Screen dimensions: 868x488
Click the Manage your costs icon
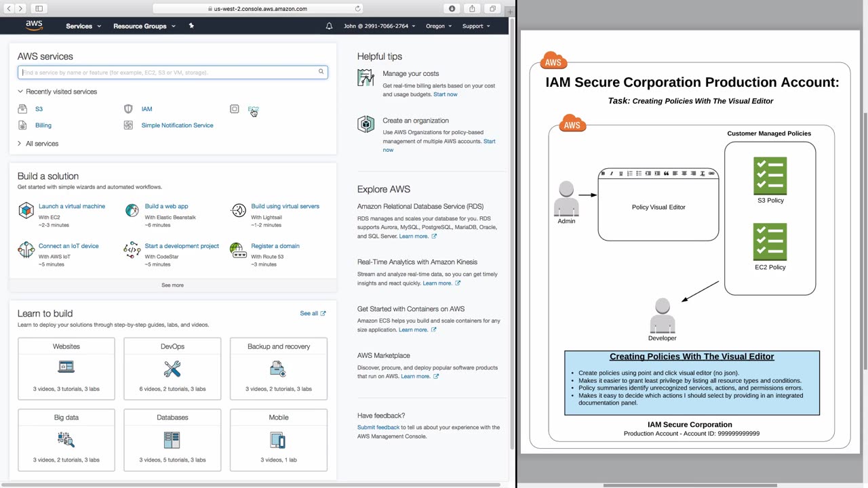coord(366,77)
